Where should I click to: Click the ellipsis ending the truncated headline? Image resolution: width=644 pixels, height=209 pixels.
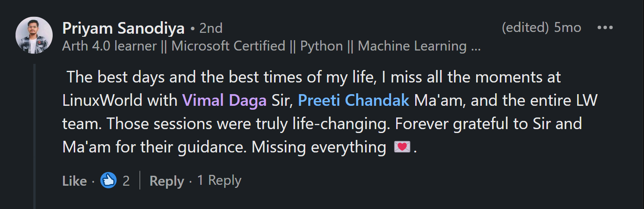476,46
